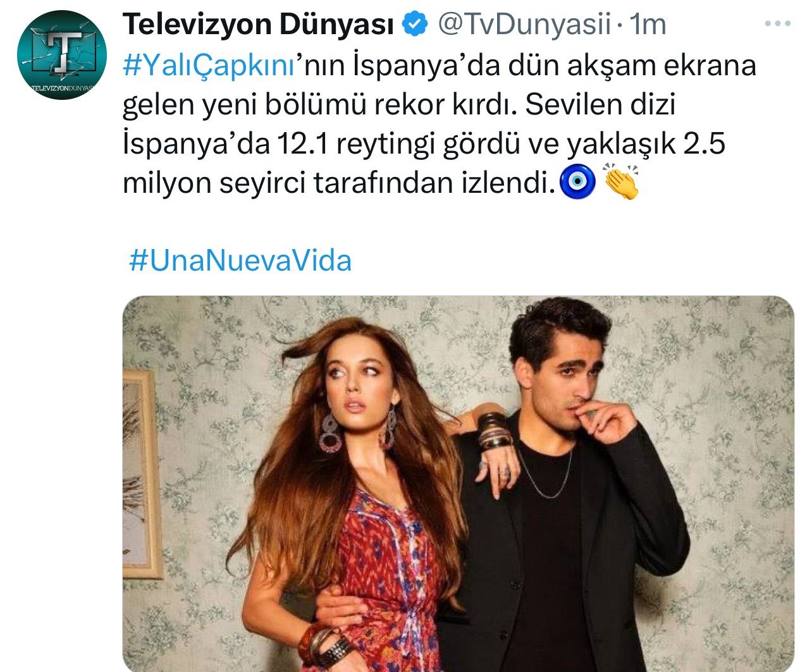This screenshot has height=672, width=812.
Task: Open the attached tweet photo
Action: click(458, 484)
